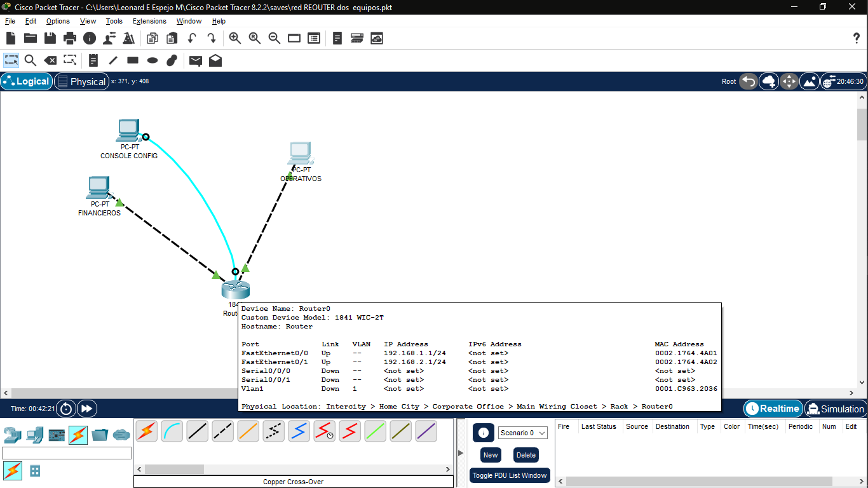Click the Delete scenario button

click(526, 455)
